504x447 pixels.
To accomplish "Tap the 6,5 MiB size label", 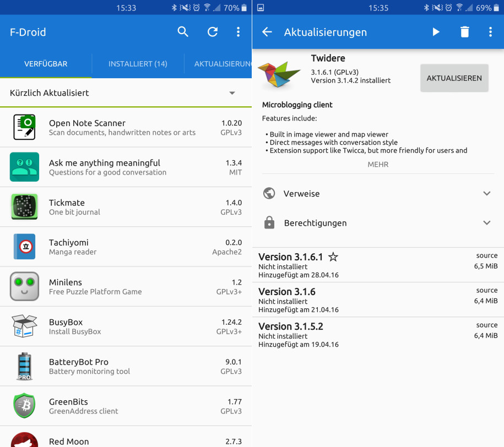I will click(x=486, y=266).
